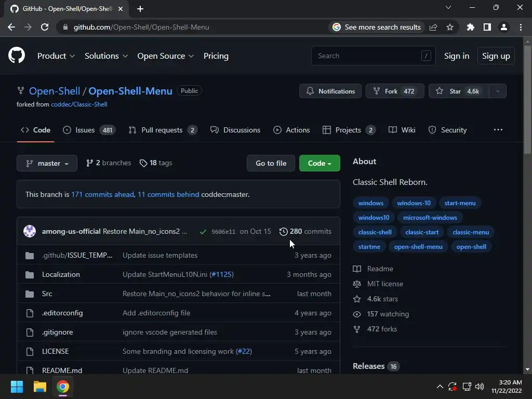Open the 171 commits ahead link
Screen dimensions: 532x399
pos(102,194)
